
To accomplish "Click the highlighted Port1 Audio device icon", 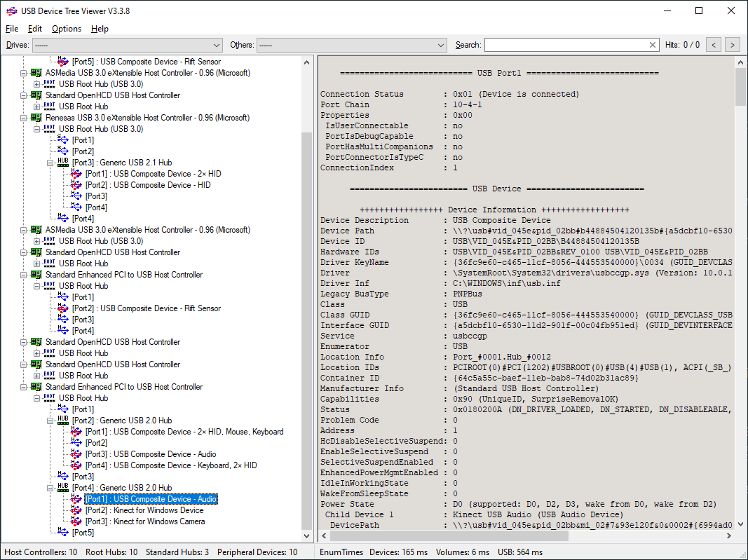I will point(76,499).
